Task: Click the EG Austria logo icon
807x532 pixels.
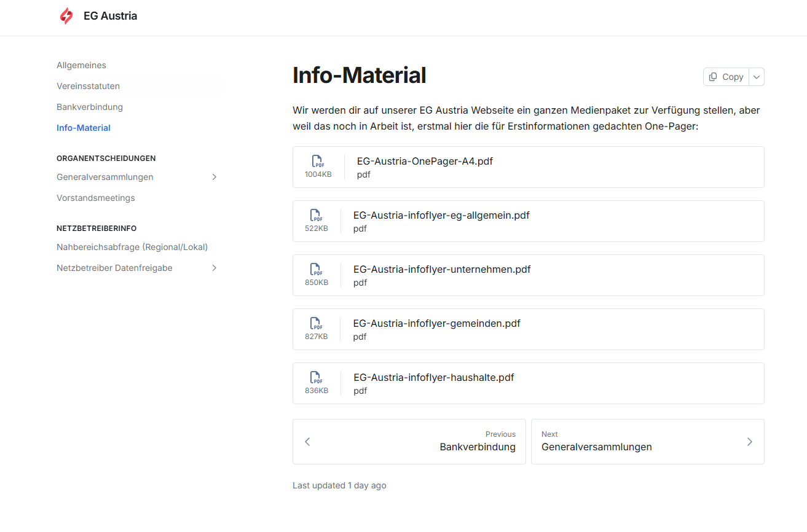Action: pos(66,16)
